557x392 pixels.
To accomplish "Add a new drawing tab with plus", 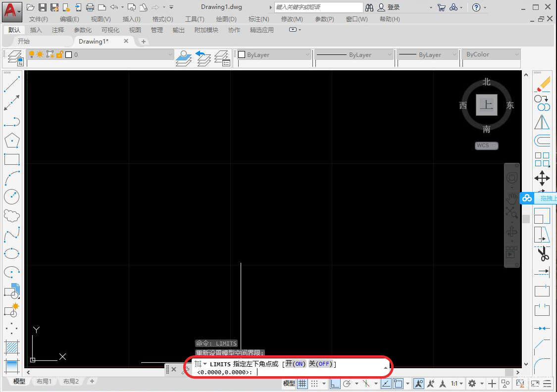I will pos(143,42).
